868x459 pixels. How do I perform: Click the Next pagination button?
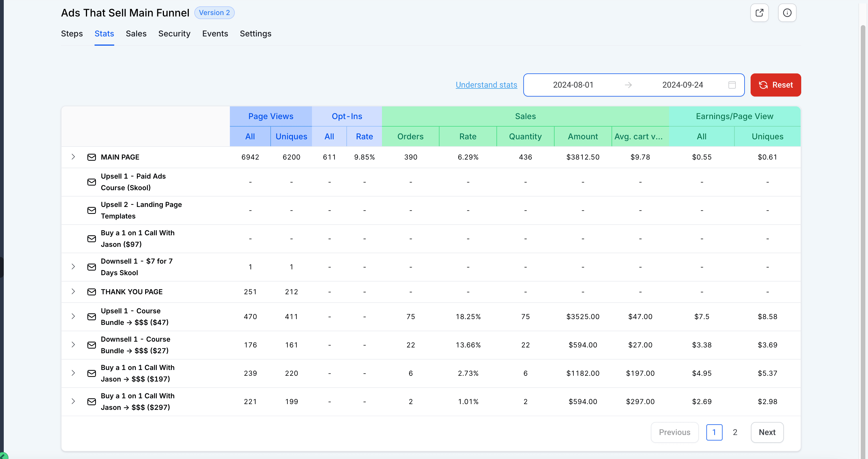tap(767, 432)
